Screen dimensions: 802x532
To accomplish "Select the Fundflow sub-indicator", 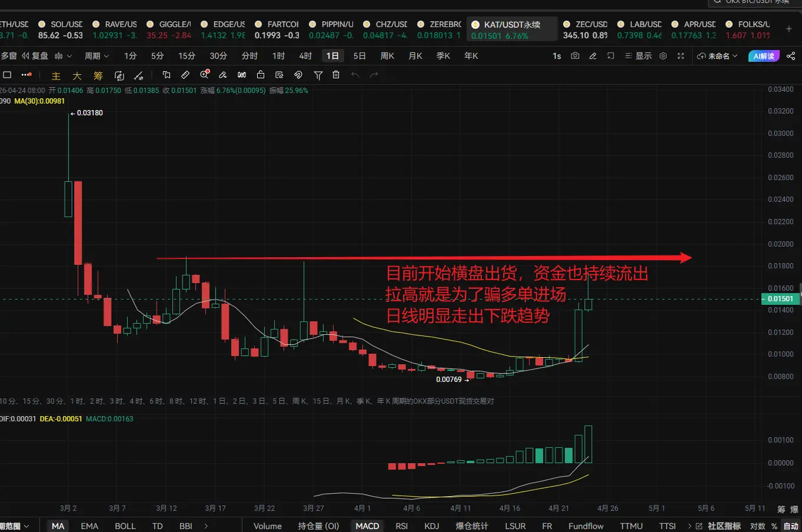I will tap(586, 526).
